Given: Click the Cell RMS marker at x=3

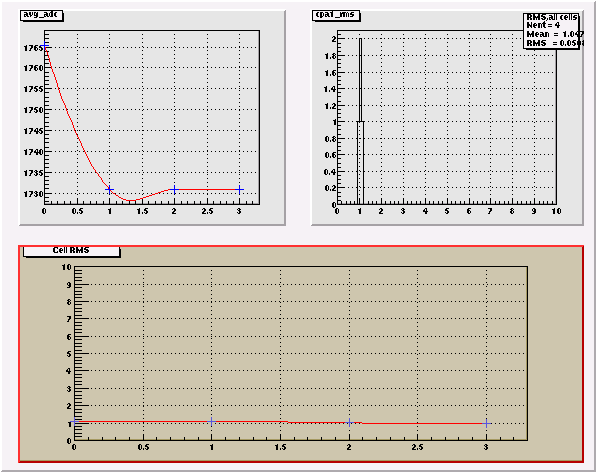Looking at the screenshot, I should click(x=486, y=423).
